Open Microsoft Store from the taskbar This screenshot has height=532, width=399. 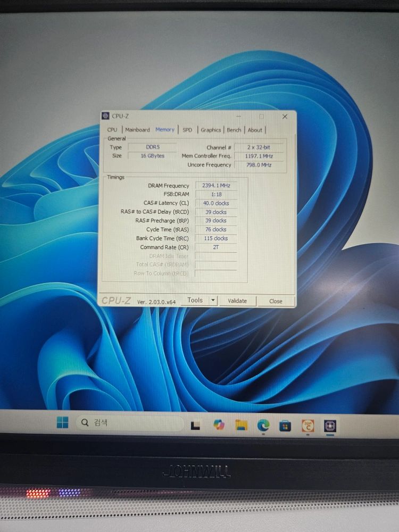(x=285, y=426)
